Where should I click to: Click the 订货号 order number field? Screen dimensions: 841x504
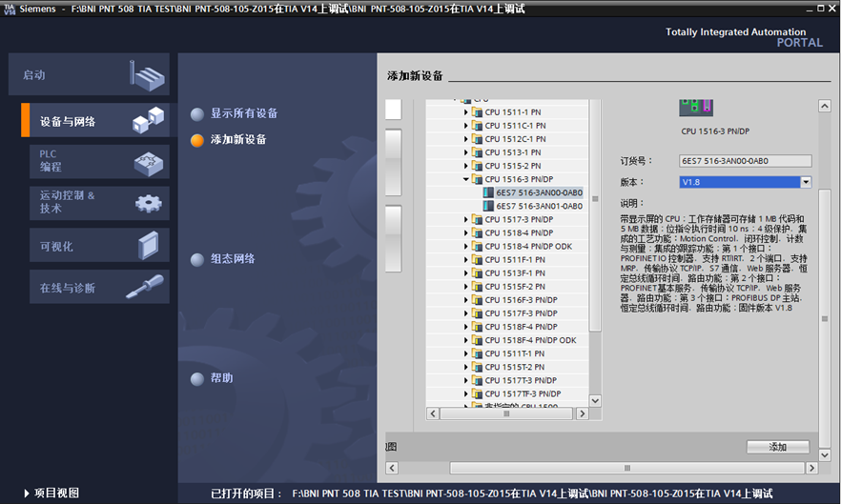click(x=745, y=161)
